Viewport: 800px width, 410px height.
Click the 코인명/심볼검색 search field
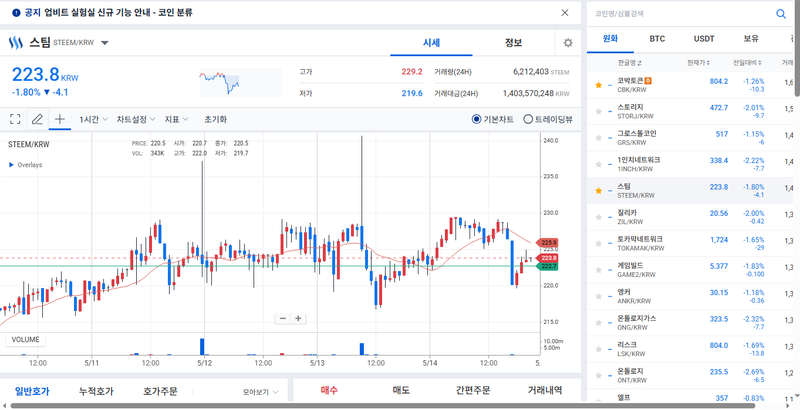point(681,14)
